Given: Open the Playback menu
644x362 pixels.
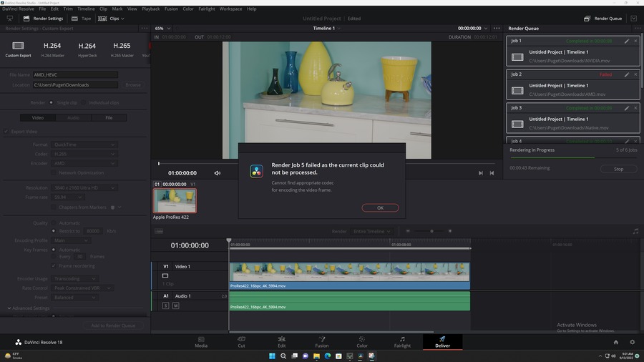Looking at the screenshot, I should pyautogui.click(x=151, y=9).
